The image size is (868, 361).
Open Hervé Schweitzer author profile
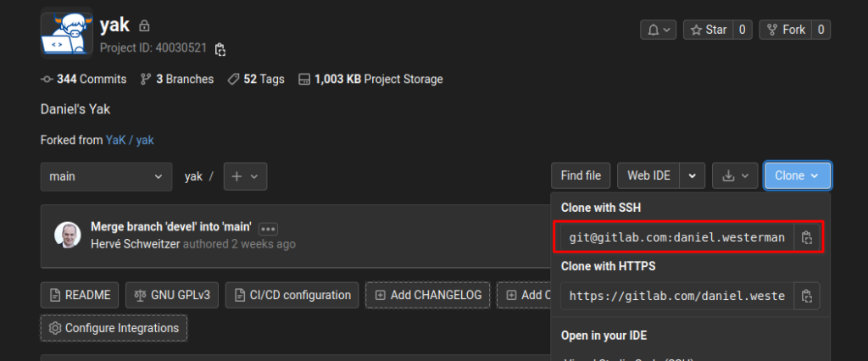click(x=135, y=244)
